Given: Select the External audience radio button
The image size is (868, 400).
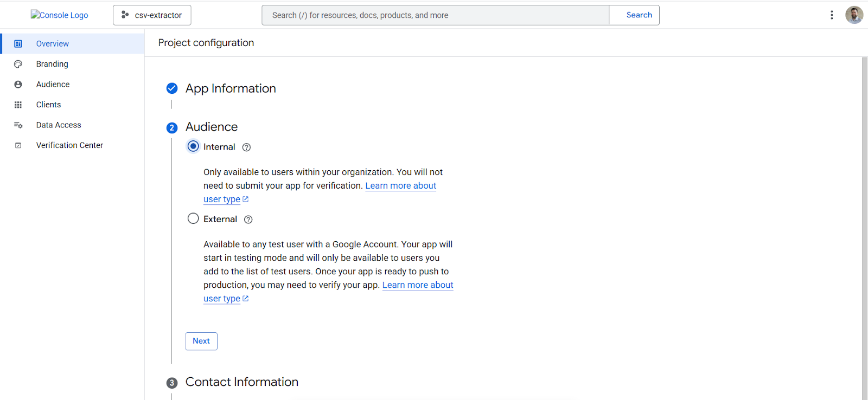Looking at the screenshot, I should pyautogui.click(x=193, y=218).
